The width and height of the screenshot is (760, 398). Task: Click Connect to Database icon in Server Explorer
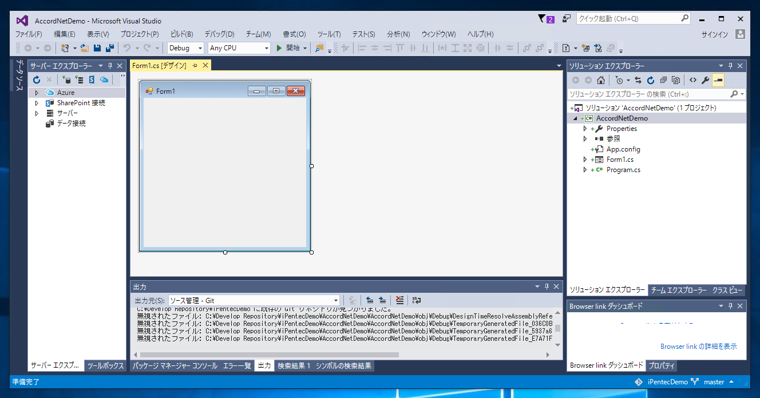66,80
